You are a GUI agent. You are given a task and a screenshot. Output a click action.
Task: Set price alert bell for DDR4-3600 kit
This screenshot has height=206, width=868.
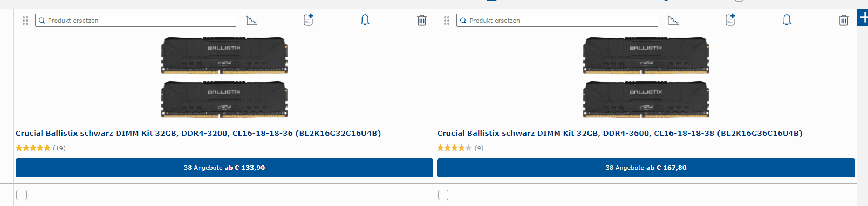787,20
